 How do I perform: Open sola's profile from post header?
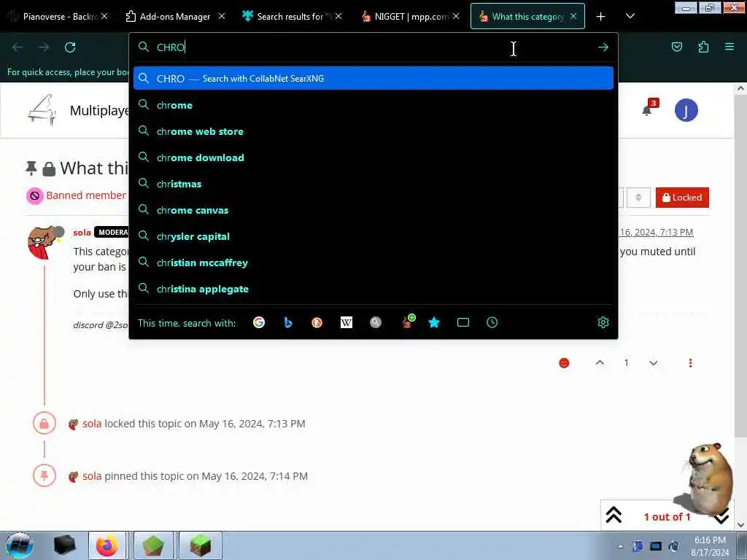[82, 233]
